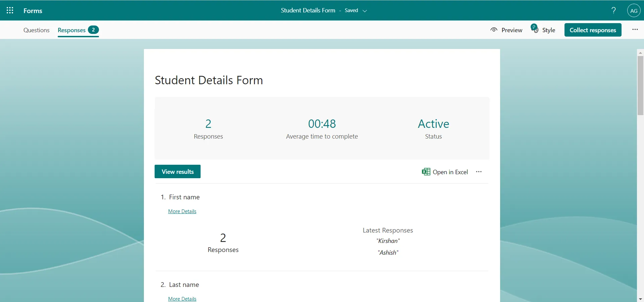
Task: Select the Responses tab
Action: click(x=71, y=30)
